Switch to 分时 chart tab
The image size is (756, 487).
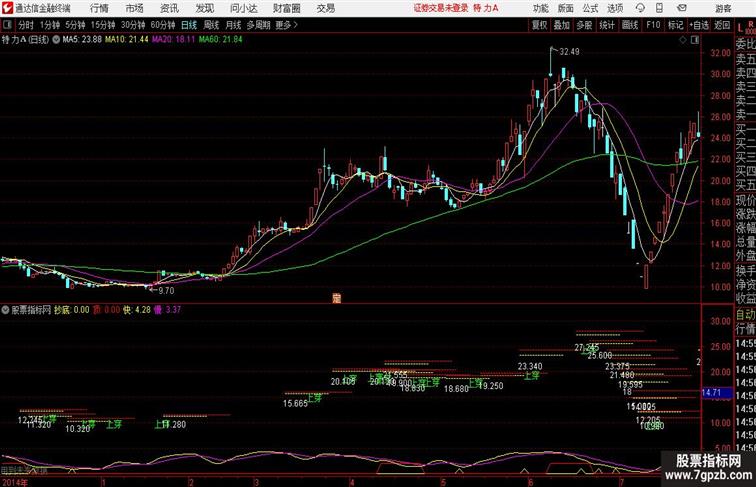click(26, 25)
